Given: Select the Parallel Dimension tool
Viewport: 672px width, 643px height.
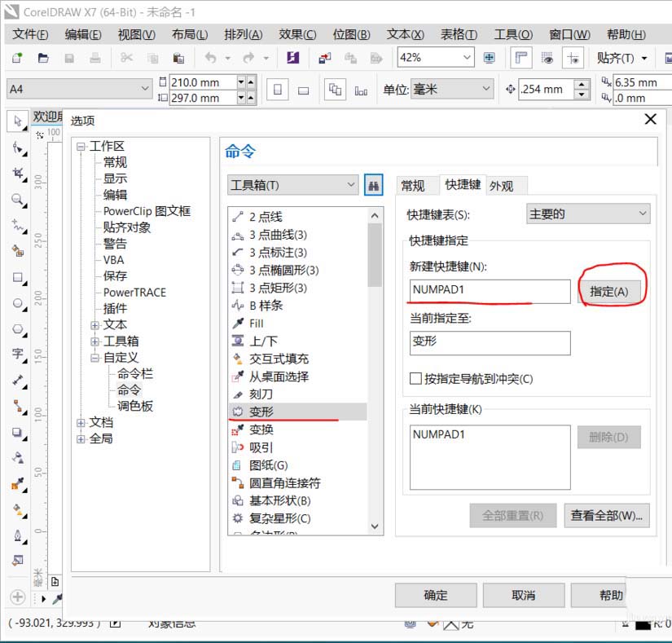Looking at the screenshot, I should click(18, 381).
